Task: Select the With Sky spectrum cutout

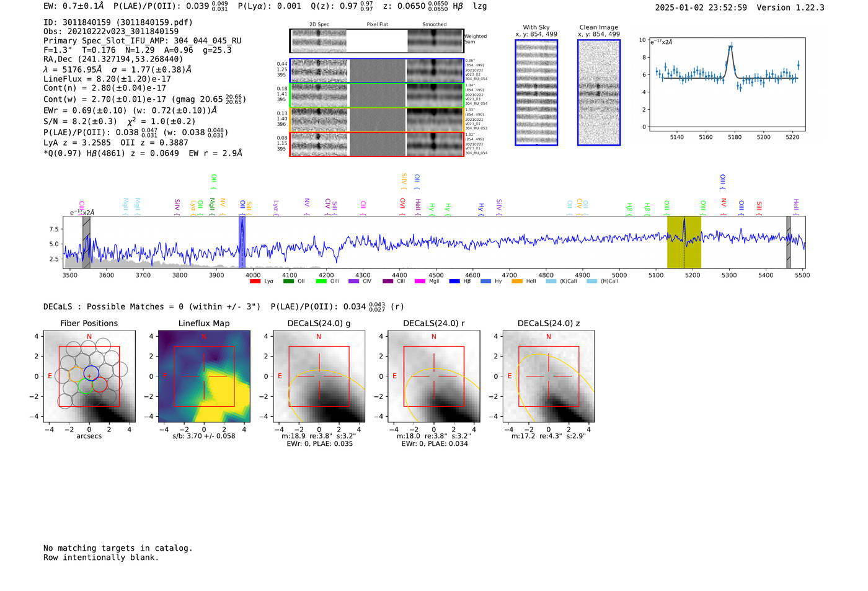Action: point(536,92)
